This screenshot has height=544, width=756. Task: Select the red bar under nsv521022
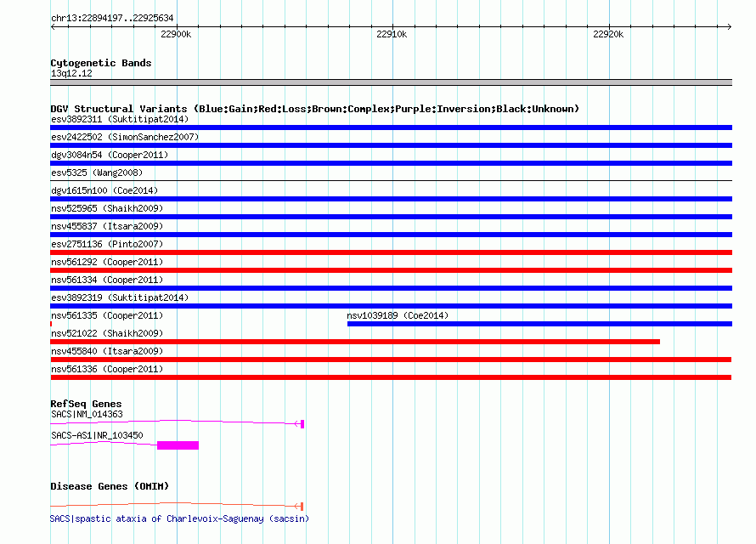[x=355, y=342]
